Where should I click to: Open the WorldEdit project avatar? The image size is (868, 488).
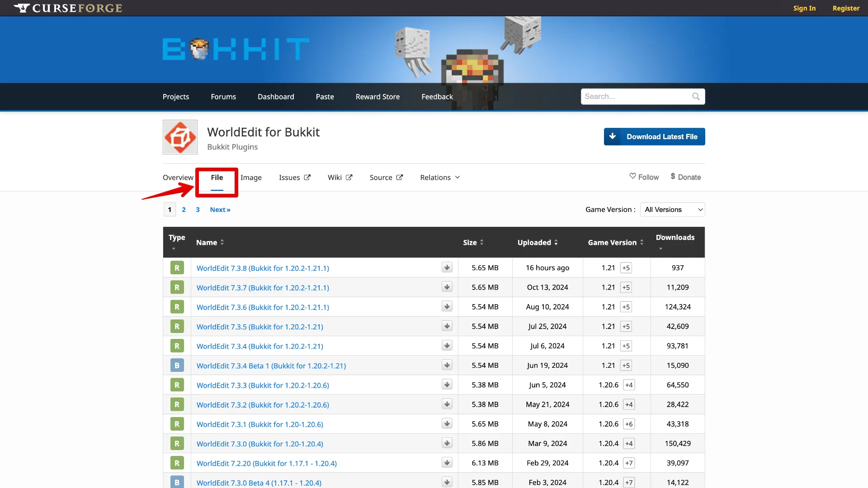[180, 137]
